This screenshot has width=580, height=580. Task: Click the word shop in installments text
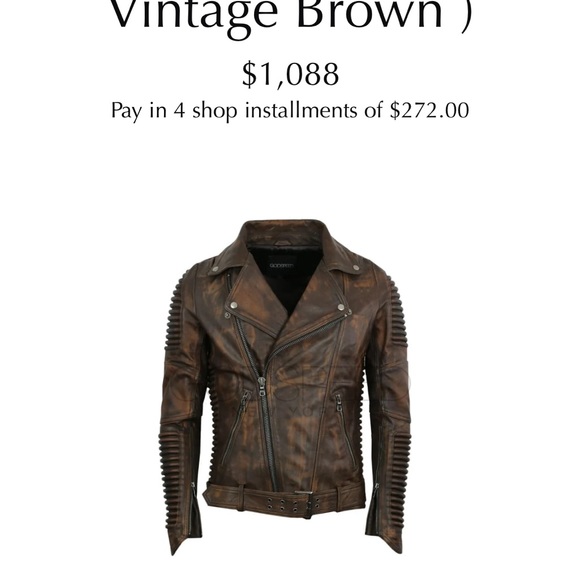click(x=214, y=111)
